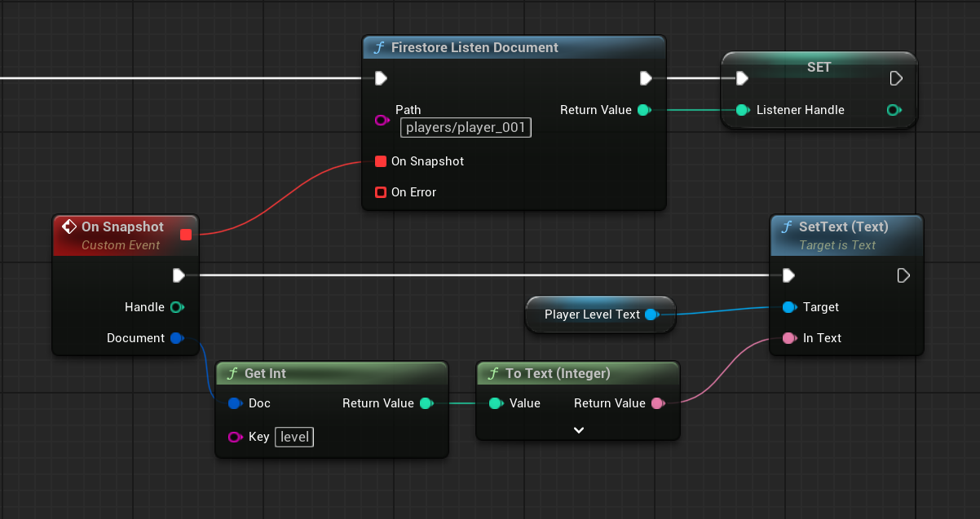Image resolution: width=980 pixels, height=519 pixels.
Task: Edit the players/player_001 path field
Action: pyautogui.click(x=466, y=128)
